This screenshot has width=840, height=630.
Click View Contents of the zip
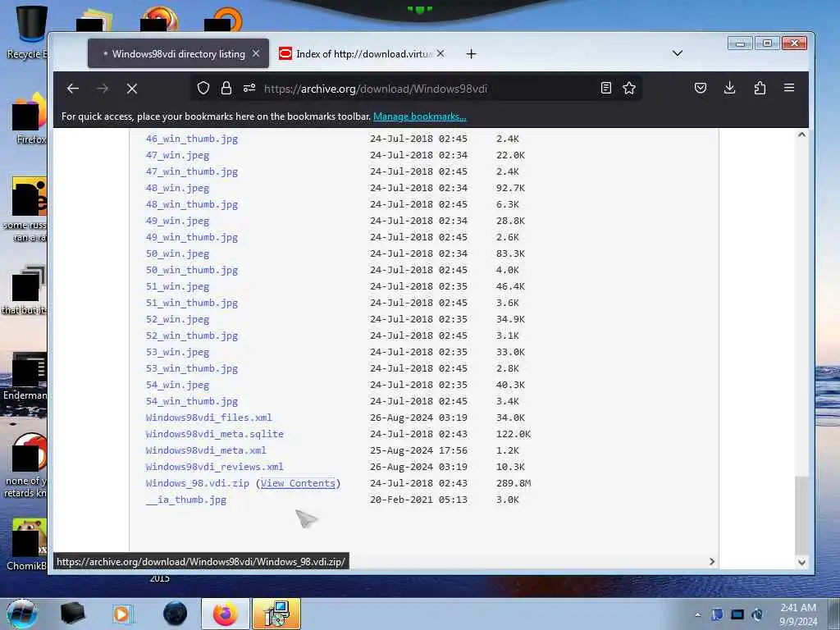(298, 483)
